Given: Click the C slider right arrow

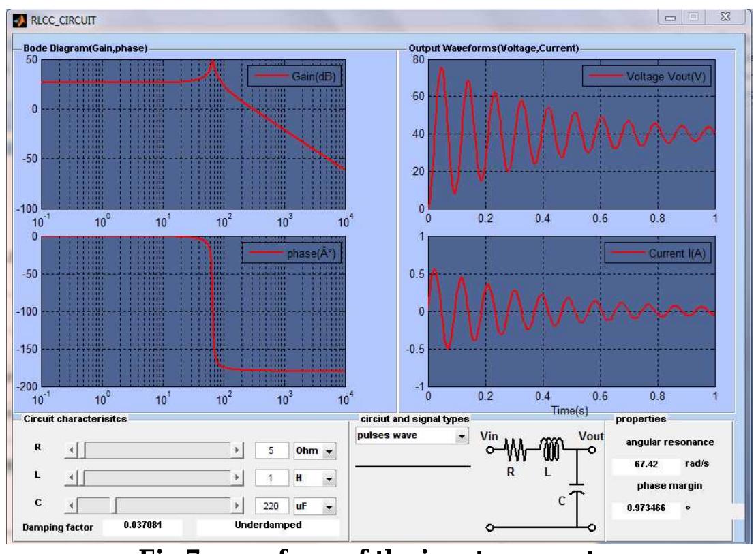Looking at the screenshot, I should tap(237, 506).
